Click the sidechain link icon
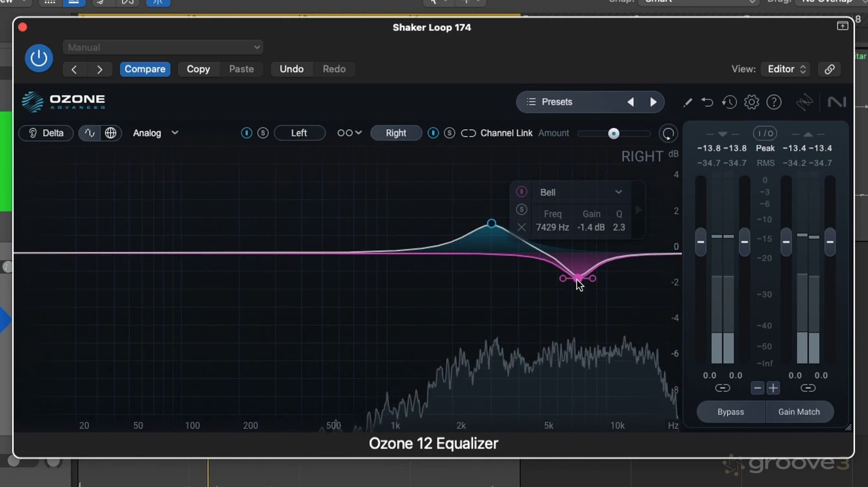 pyautogui.click(x=830, y=69)
